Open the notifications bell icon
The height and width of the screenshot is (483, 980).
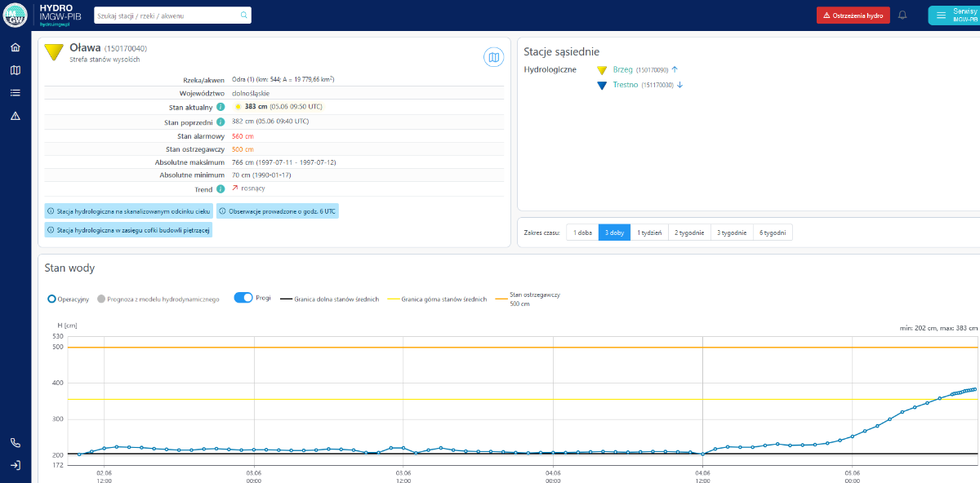pos(902,15)
